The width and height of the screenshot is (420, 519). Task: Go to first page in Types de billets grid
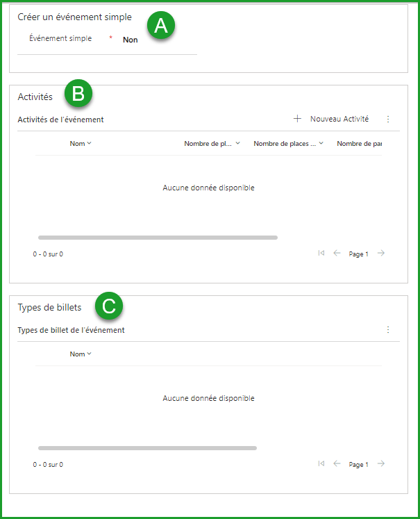pos(321,464)
